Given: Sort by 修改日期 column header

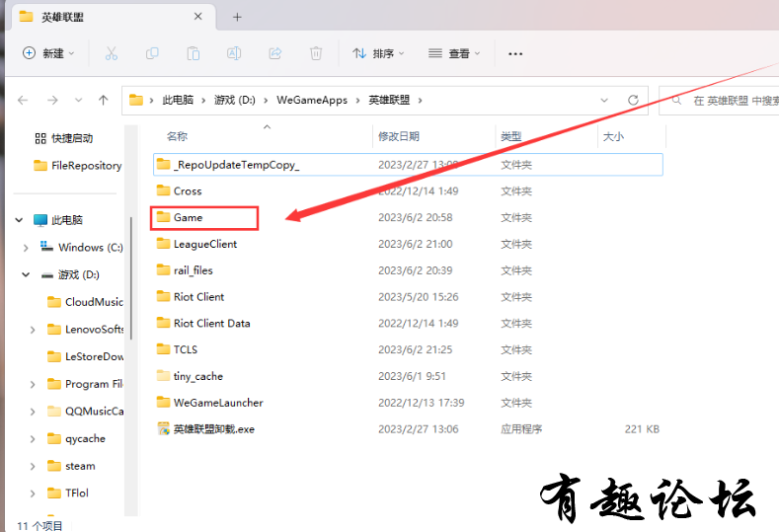Looking at the screenshot, I should pyautogui.click(x=399, y=136).
